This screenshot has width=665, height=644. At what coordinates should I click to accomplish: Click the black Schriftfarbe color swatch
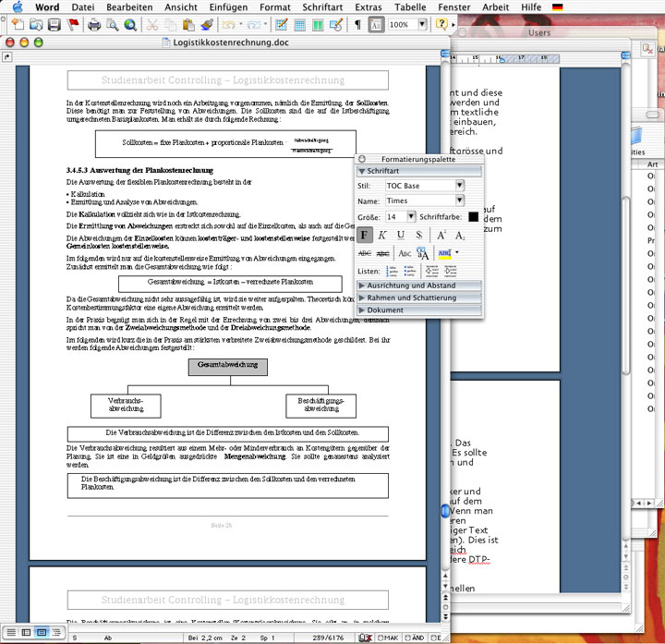(x=473, y=217)
